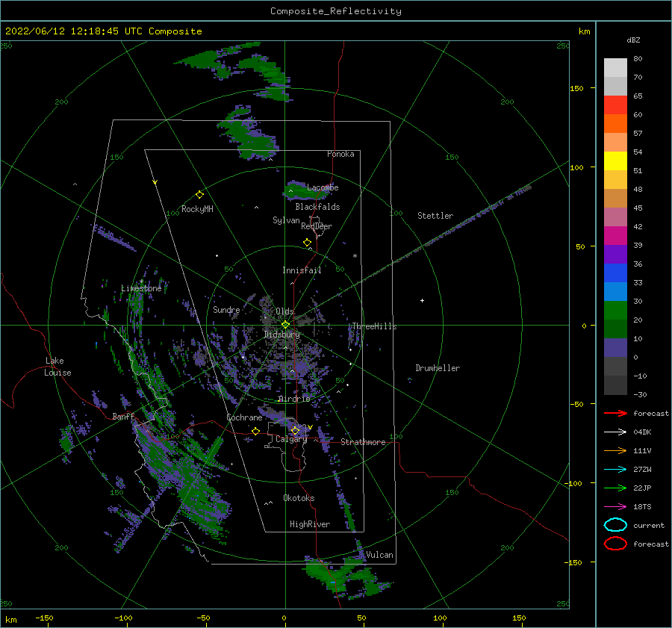Click the 80 label atop the dBZ scale
Image resolution: width=672 pixels, height=628 pixels.
pos(638,59)
